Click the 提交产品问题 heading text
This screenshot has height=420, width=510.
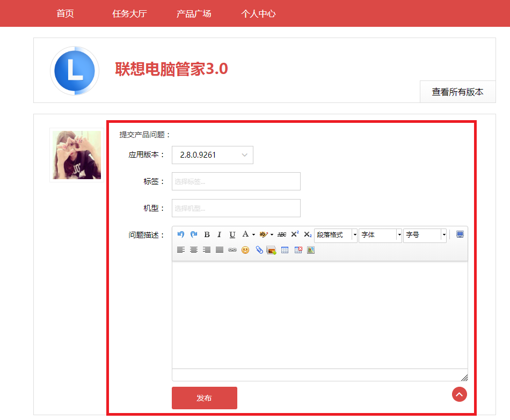click(x=145, y=135)
